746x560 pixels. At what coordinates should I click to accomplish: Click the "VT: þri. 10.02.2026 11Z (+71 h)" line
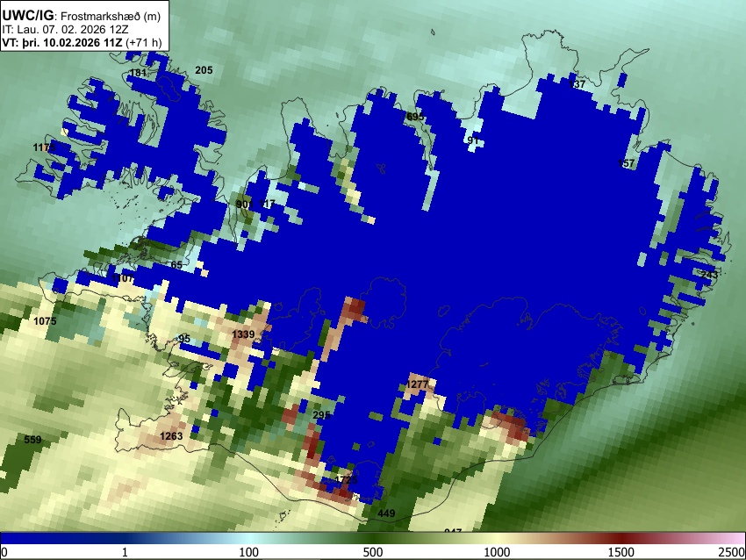point(82,42)
